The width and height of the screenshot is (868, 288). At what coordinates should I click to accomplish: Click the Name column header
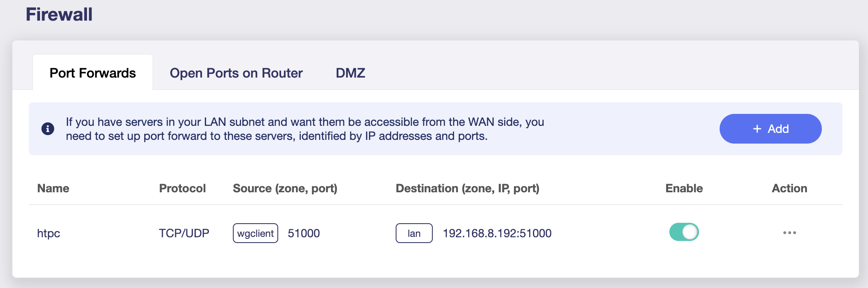(53, 188)
